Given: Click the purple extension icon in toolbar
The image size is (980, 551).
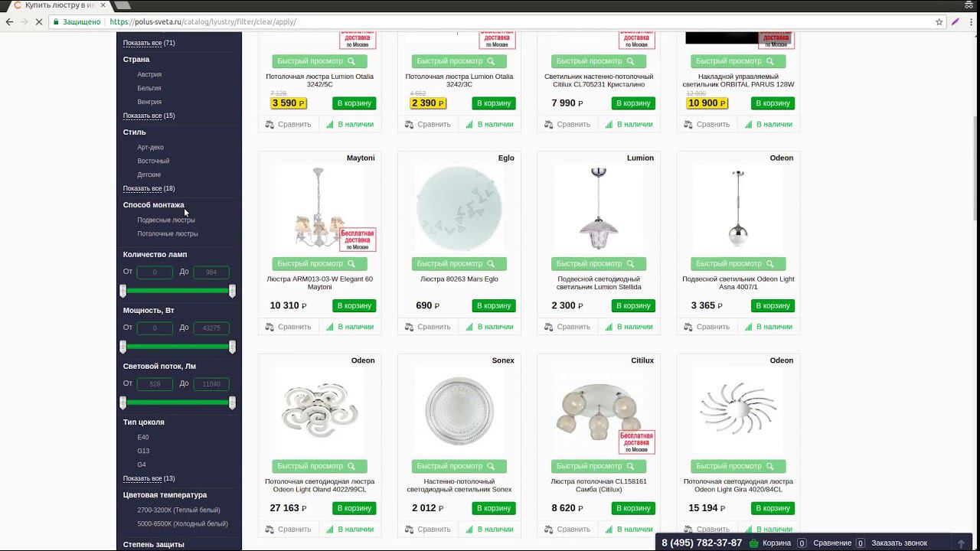Looking at the screenshot, I should 955,22.
